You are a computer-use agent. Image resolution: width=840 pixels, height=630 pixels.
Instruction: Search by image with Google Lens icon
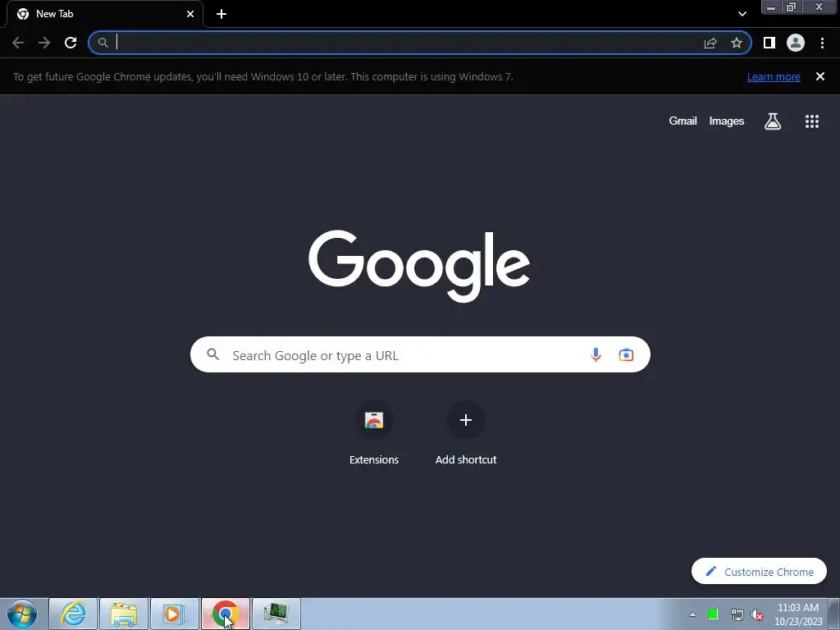click(626, 354)
